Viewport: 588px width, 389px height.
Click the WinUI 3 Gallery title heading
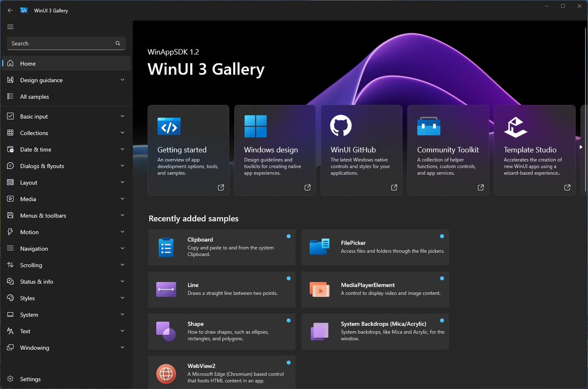pos(206,69)
